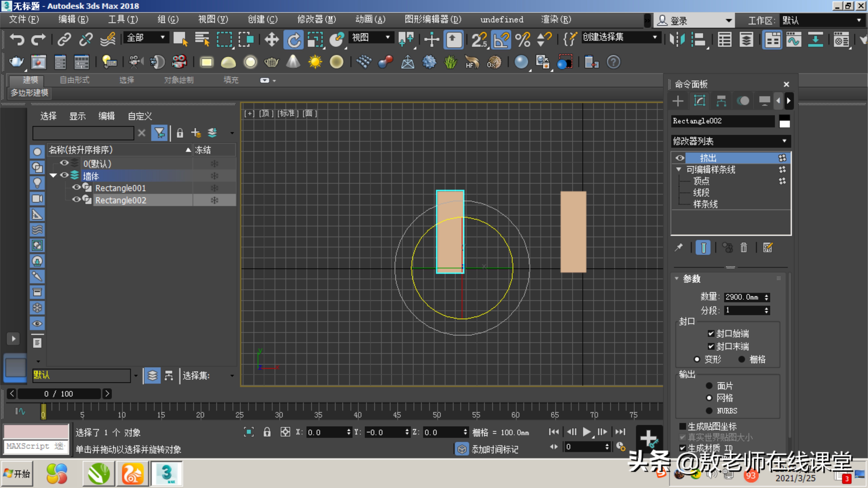Activate the Select and Rotate tool
868x488 pixels.
pyautogui.click(x=293, y=39)
